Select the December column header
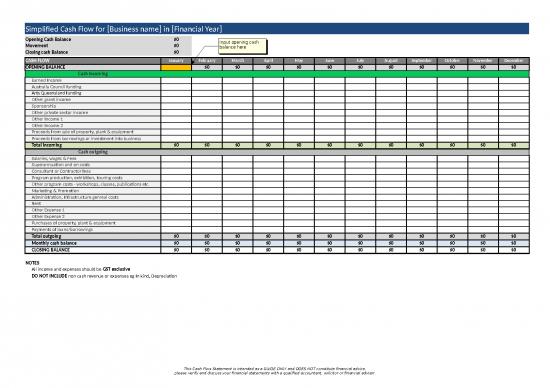This screenshot has height=388, width=550. [x=514, y=61]
